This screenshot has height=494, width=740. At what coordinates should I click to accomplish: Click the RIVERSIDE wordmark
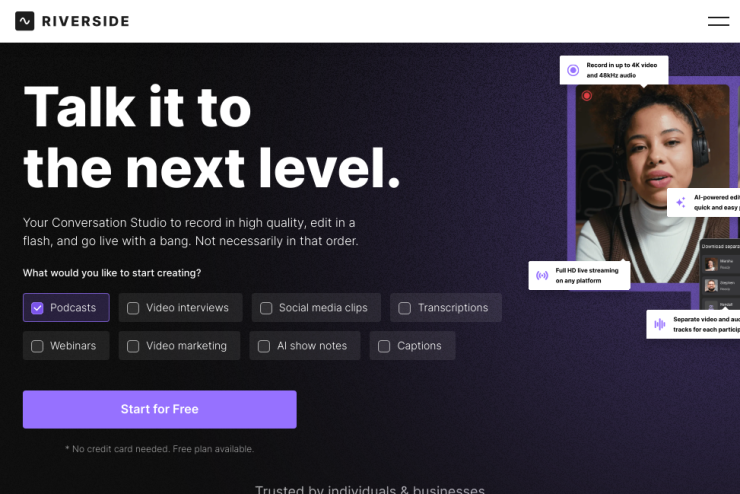click(x=85, y=21)
